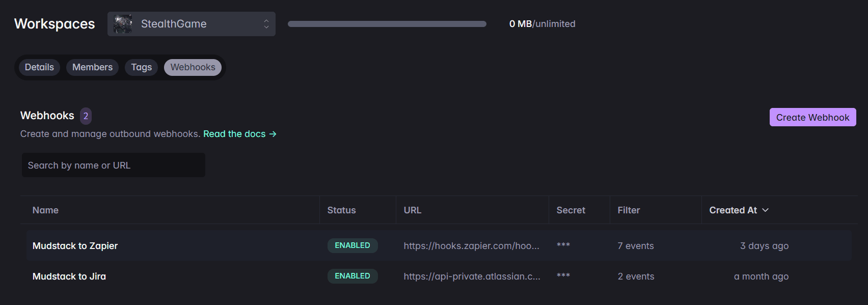Expand the workspace switcher chevron
The image size is (868, 305).
click(x=266, y=23)
